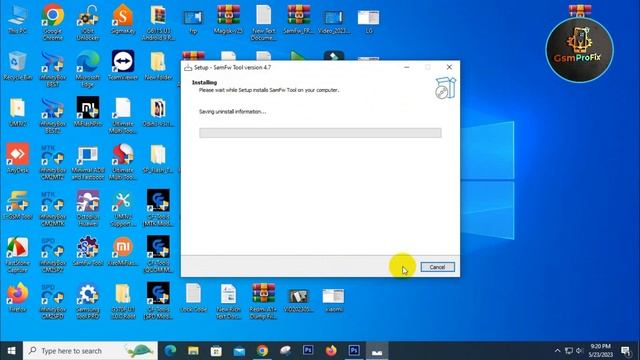Open the frp desktop item
Viewport: 640px width, 360px height.
(x=193, y=21)
